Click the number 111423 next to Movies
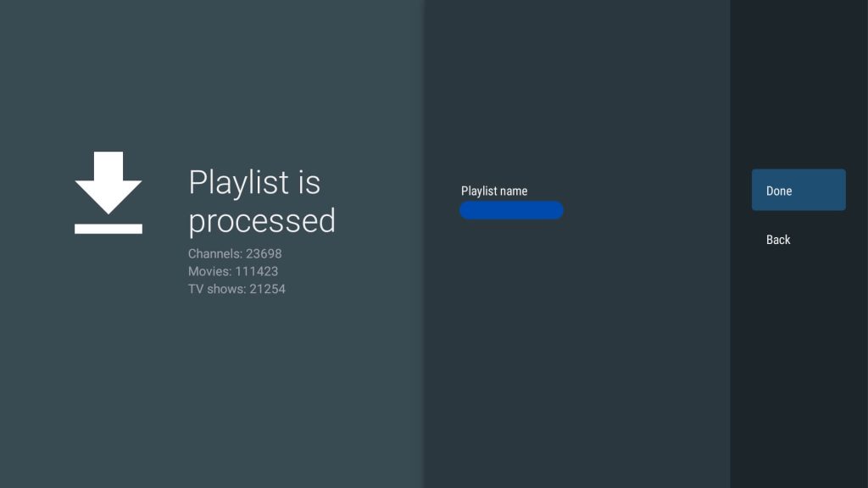This screenshot has width=868, height=488. click(x=257, y=271)
